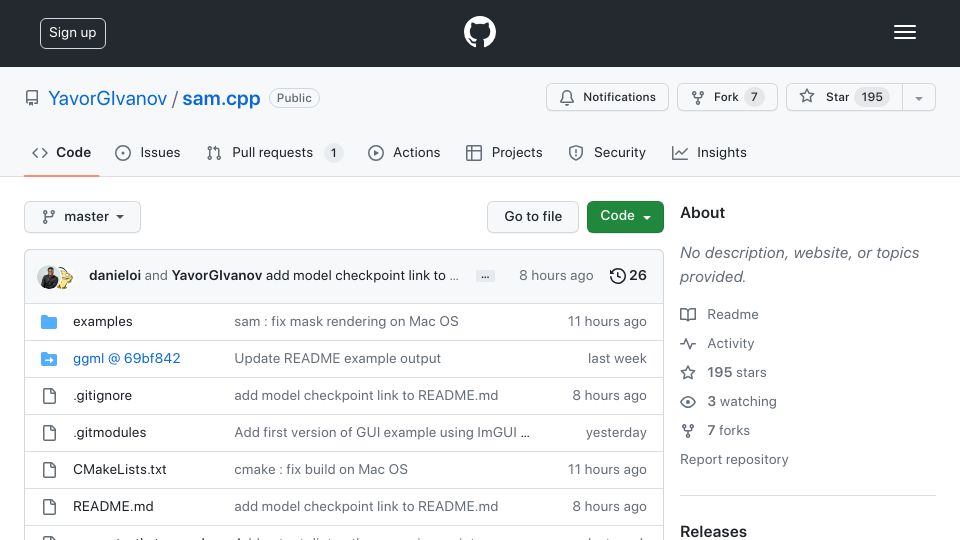This screenshot has height=540, width=960.
Task: Open the hamburger navigation menu
Action: (x=904, y=32)
